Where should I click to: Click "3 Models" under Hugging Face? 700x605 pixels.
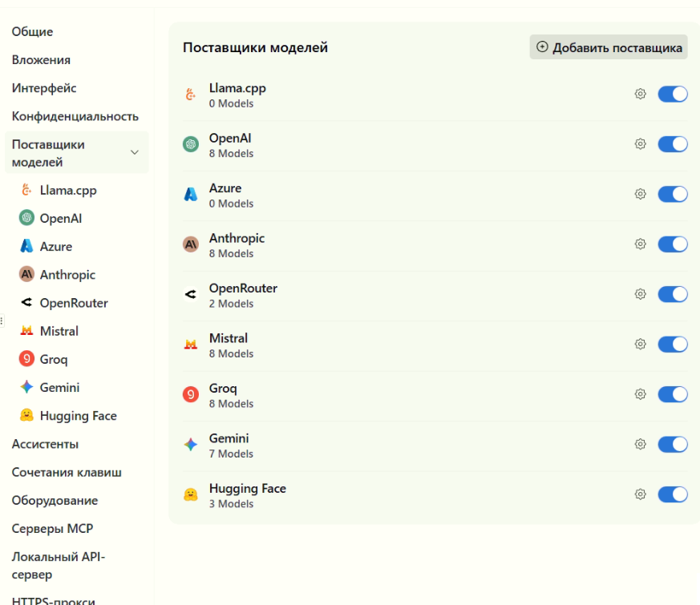click(231, 503)
